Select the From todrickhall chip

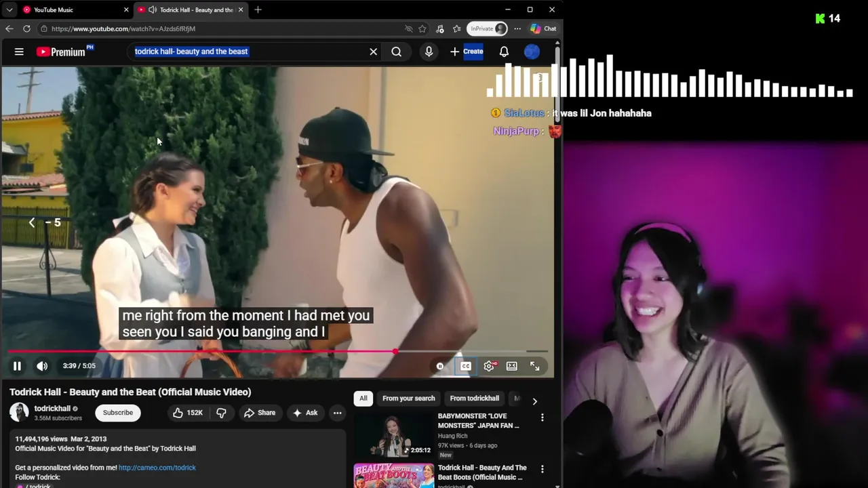(x=474, y=399)
